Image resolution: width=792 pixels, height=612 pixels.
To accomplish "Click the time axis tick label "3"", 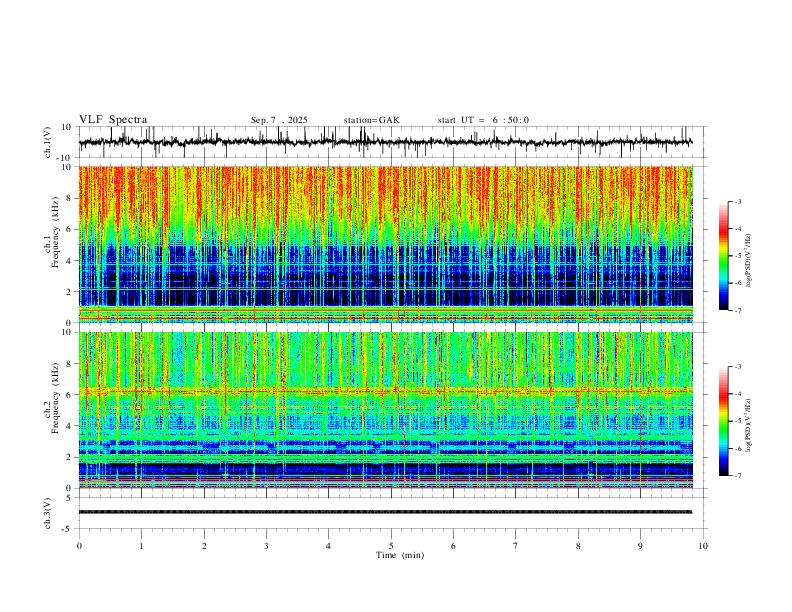I will tap(266, 546).
